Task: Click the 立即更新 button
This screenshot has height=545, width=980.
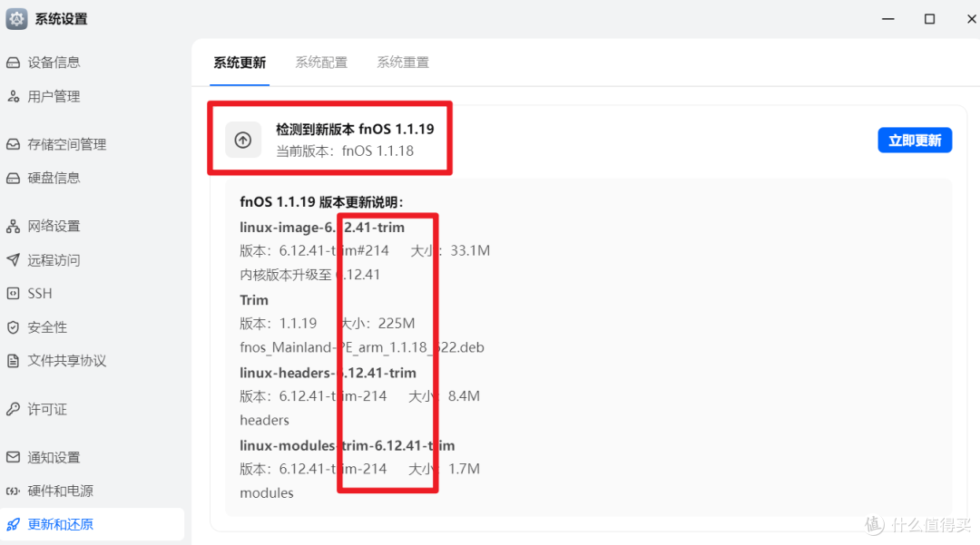Action: click(x=915, y=140)
